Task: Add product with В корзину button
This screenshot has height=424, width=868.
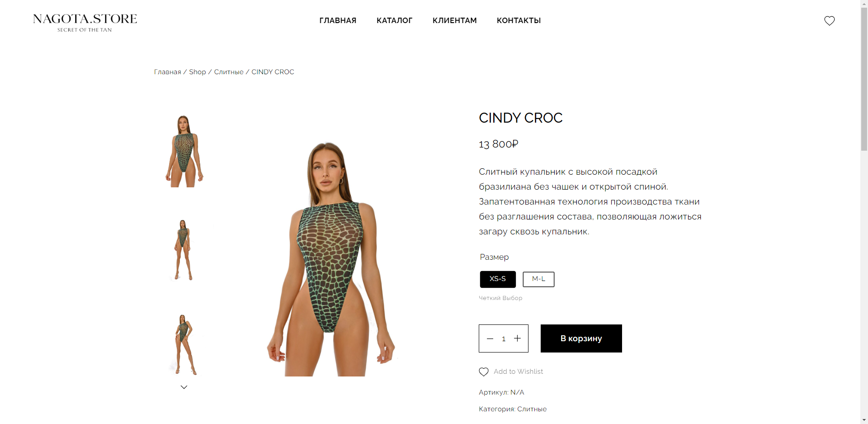Action: tap(581, 338)
